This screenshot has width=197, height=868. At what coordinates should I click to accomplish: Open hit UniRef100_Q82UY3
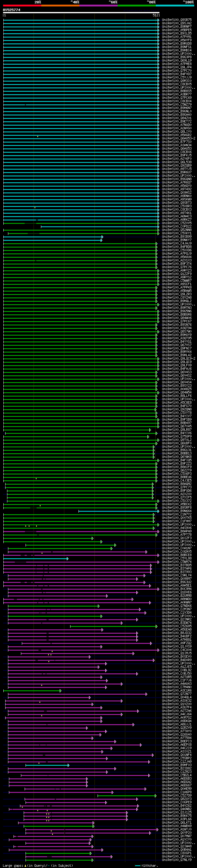point(177,799)
